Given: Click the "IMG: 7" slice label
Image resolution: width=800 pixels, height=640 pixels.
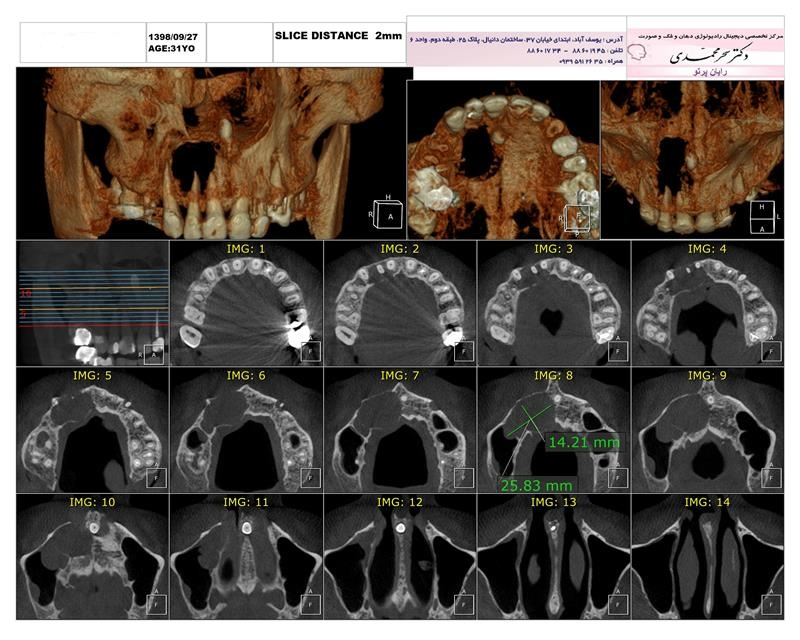Looking at the screenshot, I should pyautogui.click(x=400, y=376).
